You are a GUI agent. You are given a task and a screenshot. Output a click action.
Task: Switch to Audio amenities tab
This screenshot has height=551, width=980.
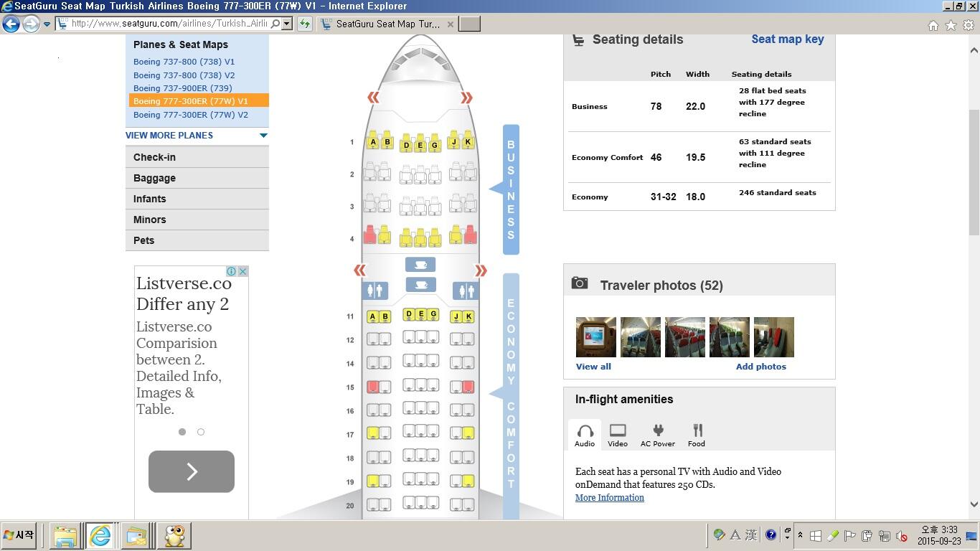point(585,435)
